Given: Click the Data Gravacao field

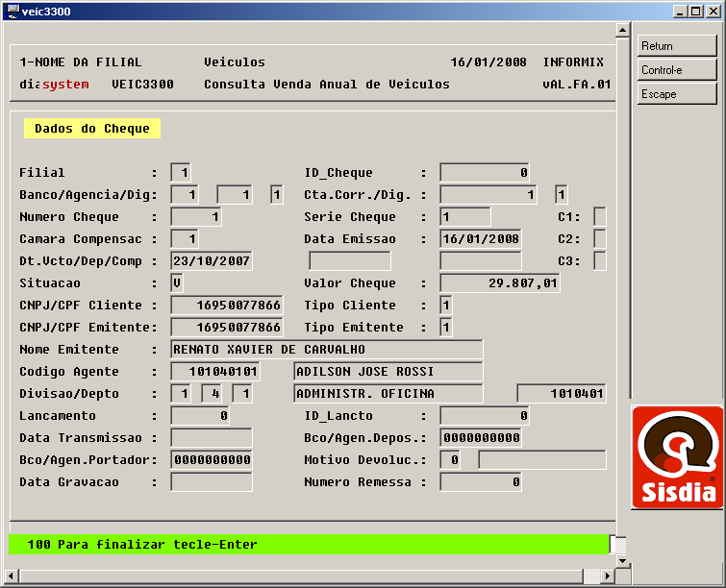Looking at the screenshot, I should click(212, 482).
